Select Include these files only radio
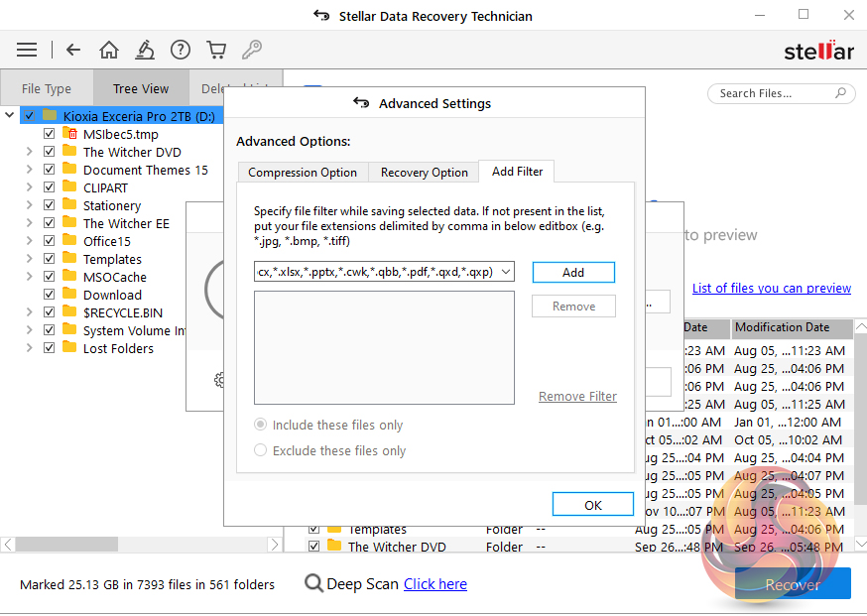The width and height of the screenshot is (867, 616). pos(260,425)
